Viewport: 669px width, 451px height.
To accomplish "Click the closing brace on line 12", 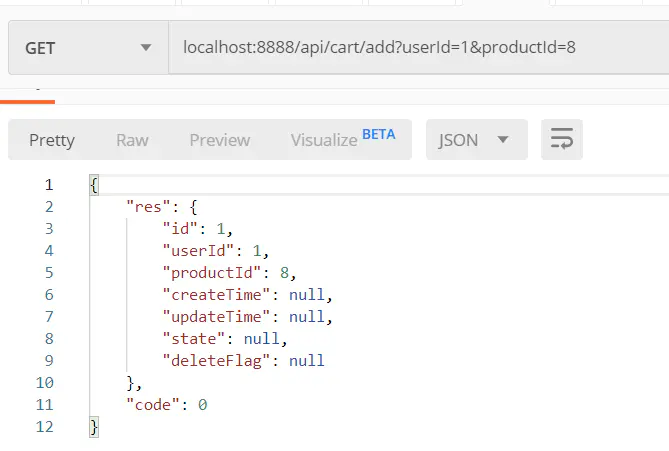I will (x=94, y=427).
